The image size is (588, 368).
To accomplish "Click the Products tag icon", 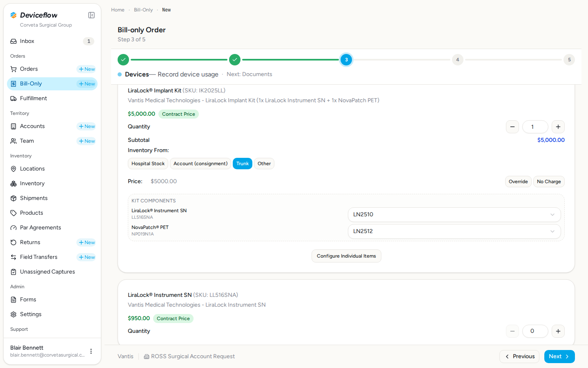I will pyautogui.click(x=13, y=213).
